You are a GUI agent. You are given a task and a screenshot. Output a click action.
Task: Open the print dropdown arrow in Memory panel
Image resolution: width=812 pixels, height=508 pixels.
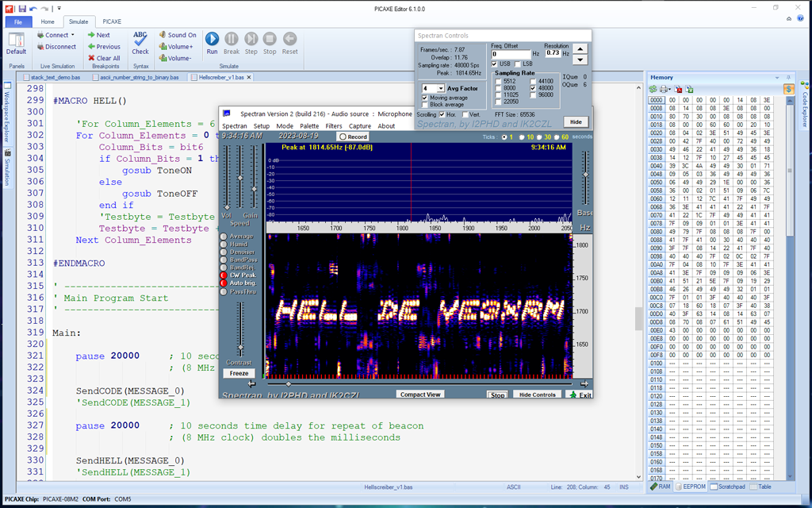[669, 89]
